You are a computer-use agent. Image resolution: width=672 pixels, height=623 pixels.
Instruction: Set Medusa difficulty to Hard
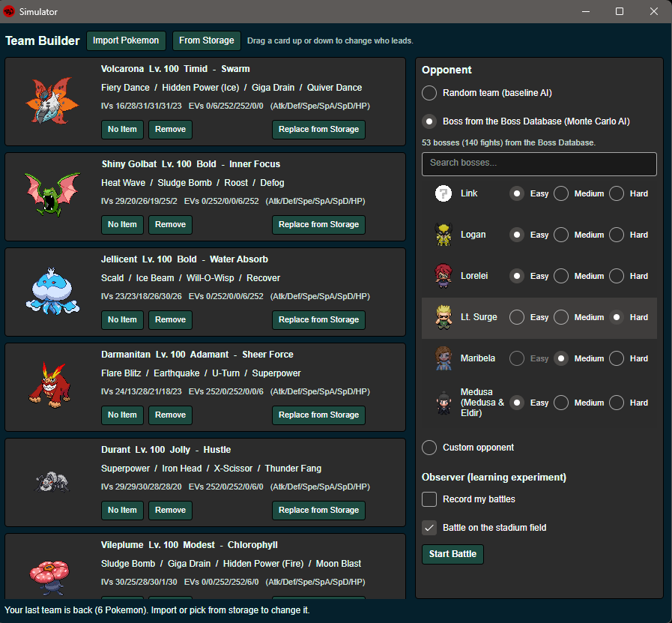pos(617,403)
